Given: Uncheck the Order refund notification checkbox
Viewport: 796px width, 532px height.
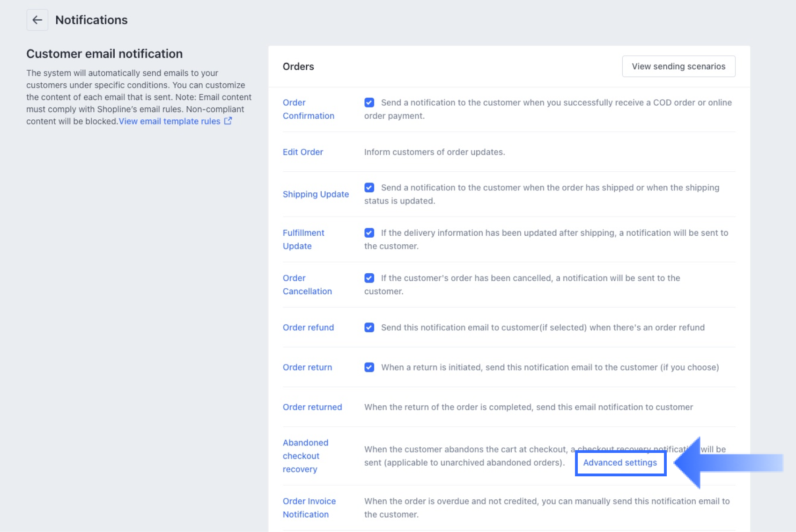Looking at the screenshot, I should tap(369, 328).
